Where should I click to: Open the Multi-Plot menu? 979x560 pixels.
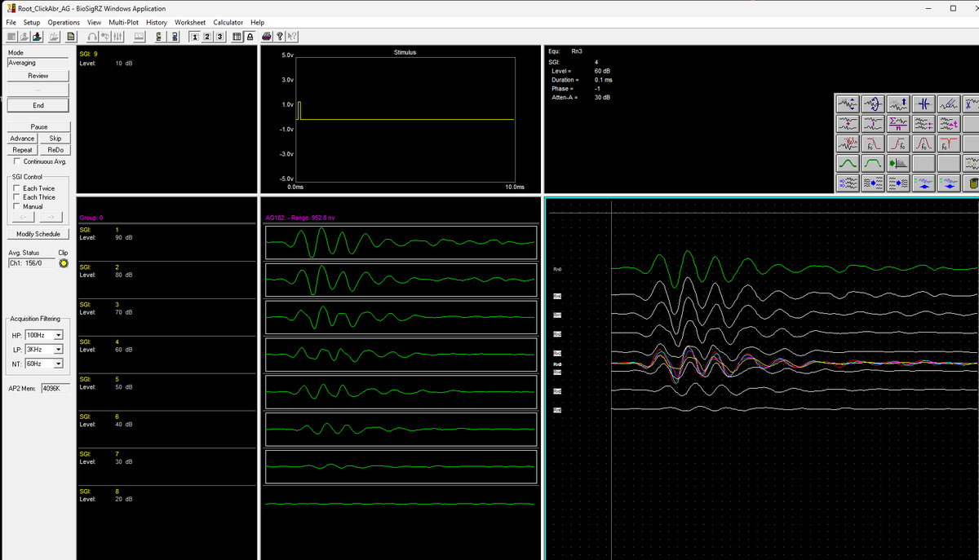coord(124,22)
